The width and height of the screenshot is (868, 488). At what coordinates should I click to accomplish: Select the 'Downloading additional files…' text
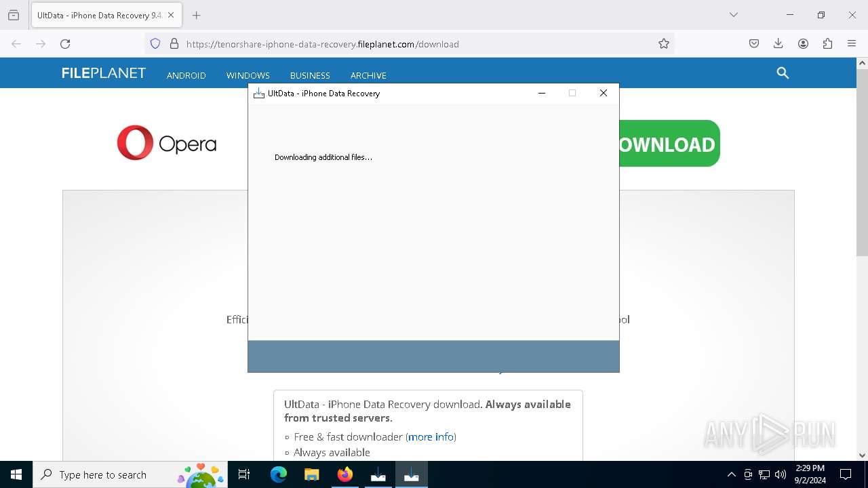(x=323, y=157)
